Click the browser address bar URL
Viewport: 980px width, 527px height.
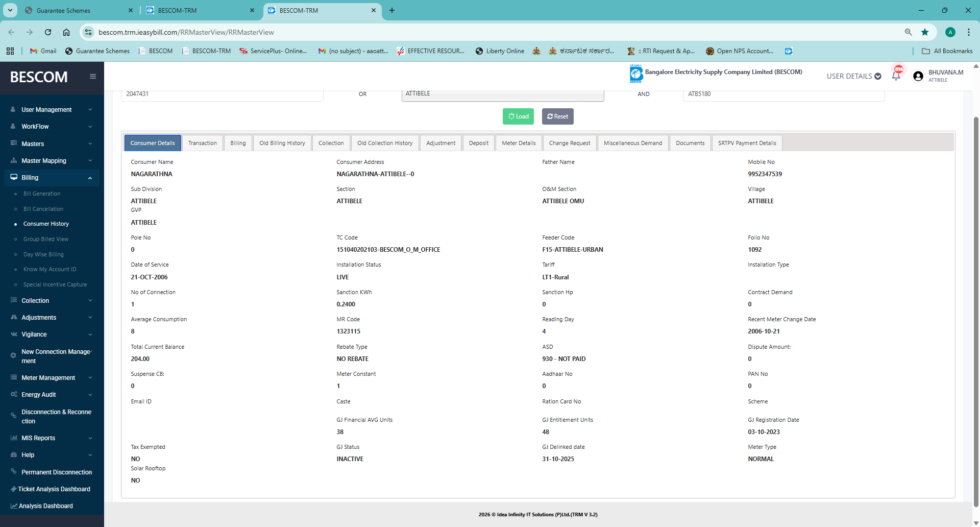click(x=186, y=32)
